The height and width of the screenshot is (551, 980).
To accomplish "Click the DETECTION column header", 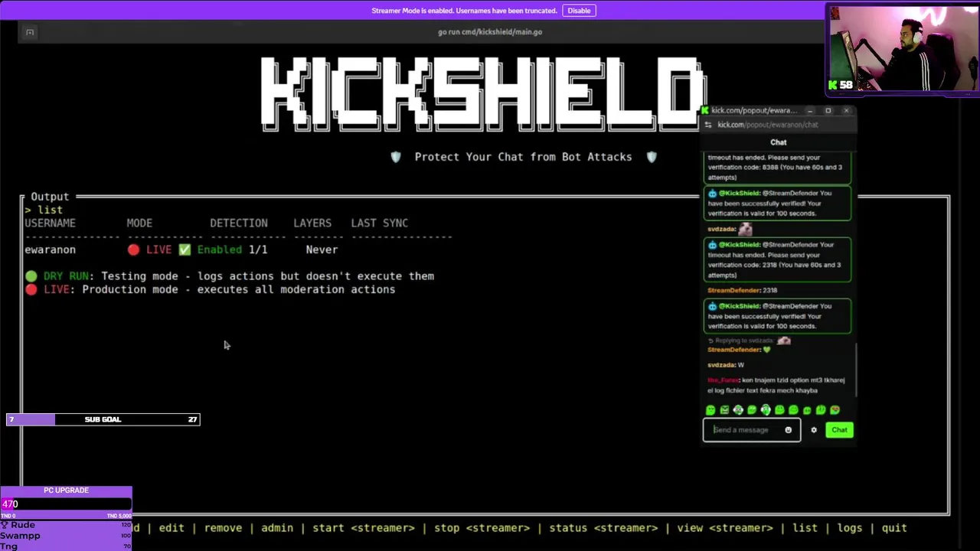I will [x=239, y=223].
